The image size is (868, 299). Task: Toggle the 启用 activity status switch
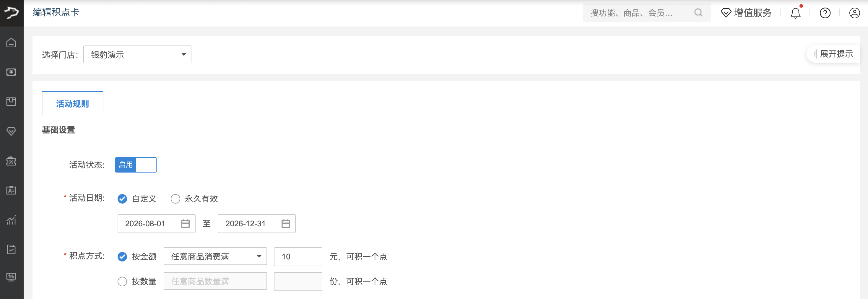tap(136, 165)
